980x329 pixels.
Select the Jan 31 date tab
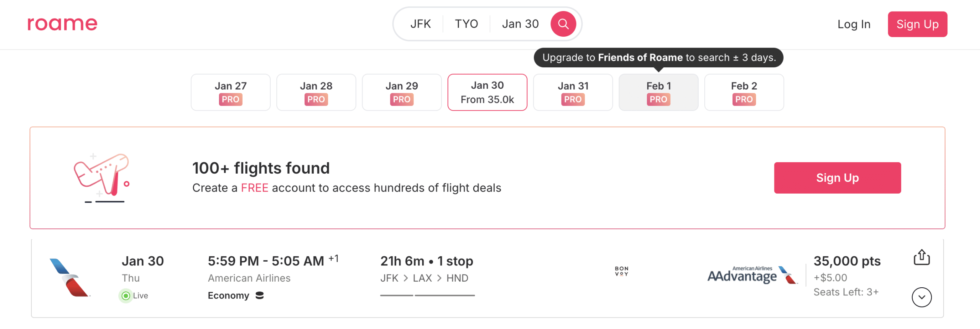pyautogui.click(x=573, y=92)
